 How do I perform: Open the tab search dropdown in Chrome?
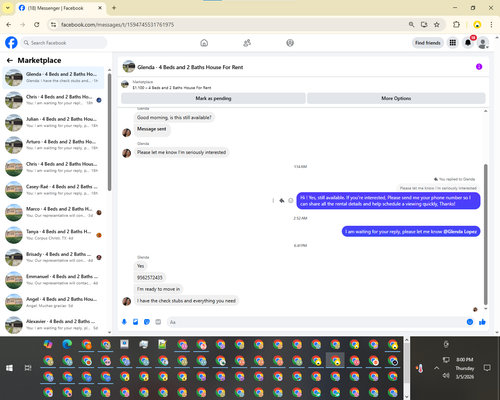click(x=7, y=8)
